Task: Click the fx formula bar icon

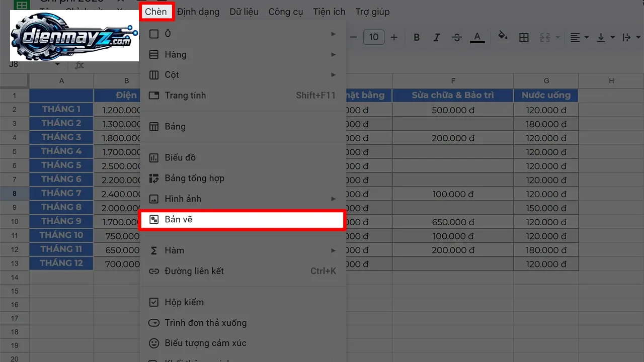Action: click(x=79, y=65)
